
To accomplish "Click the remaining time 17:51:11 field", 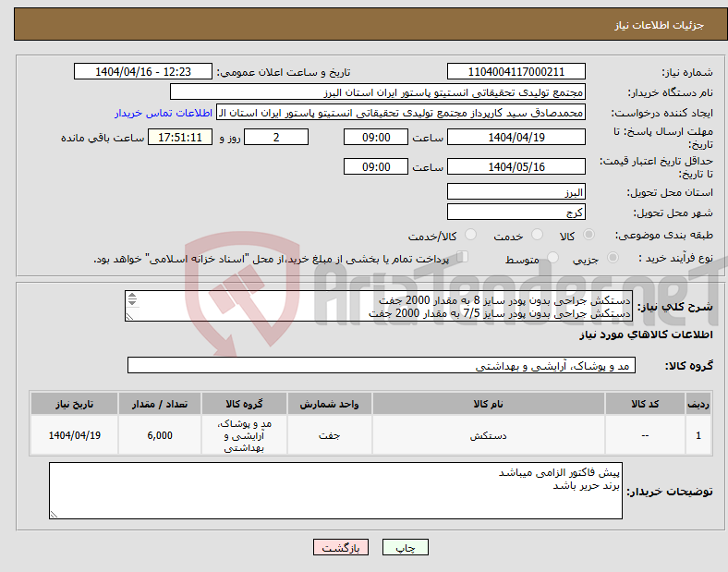I will [180, 137].
